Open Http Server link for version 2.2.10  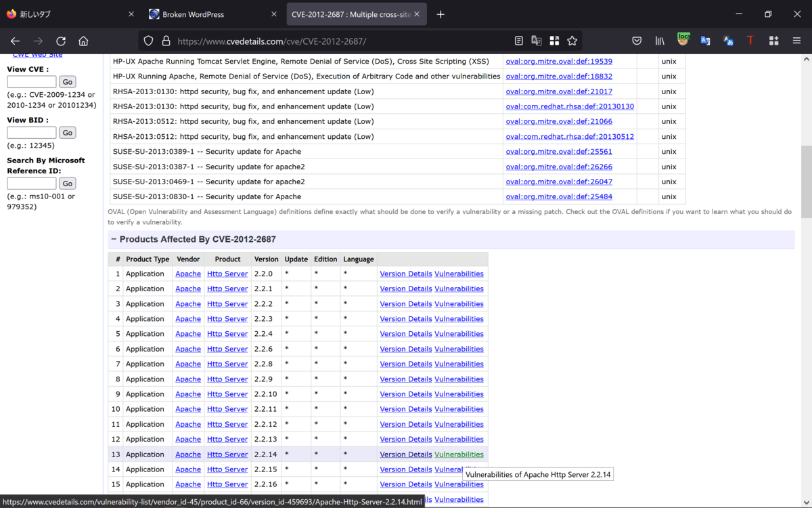coord(227,394)
